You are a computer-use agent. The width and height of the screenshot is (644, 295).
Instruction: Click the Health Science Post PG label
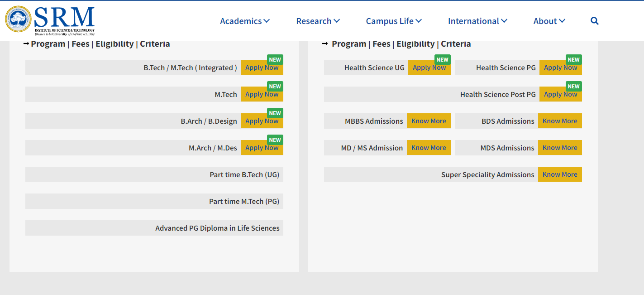[498, 94]
